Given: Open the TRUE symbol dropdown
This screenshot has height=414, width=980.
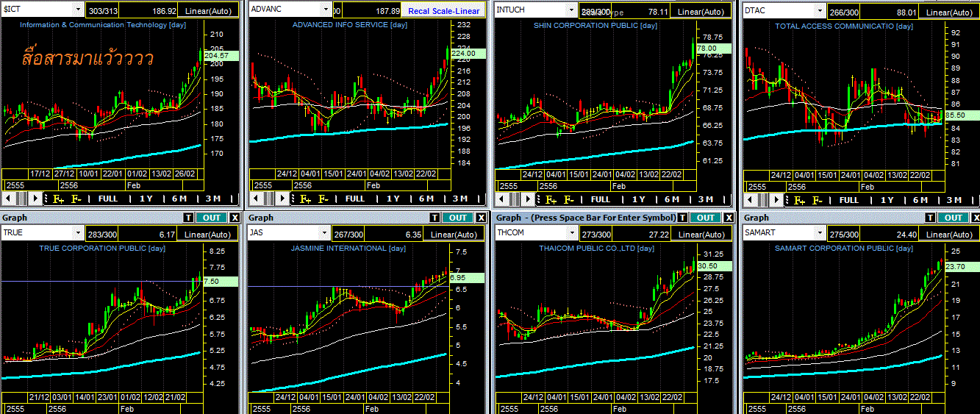Looking at the screenshot, I should [78, 233].
